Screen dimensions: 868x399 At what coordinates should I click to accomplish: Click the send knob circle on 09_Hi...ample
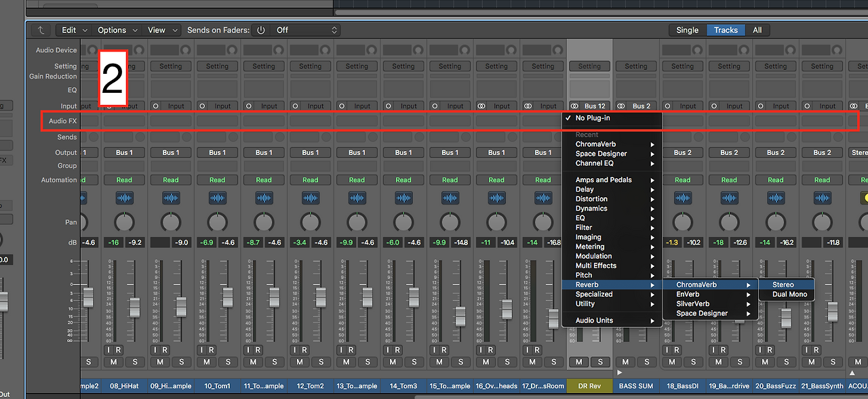(187, 137)
